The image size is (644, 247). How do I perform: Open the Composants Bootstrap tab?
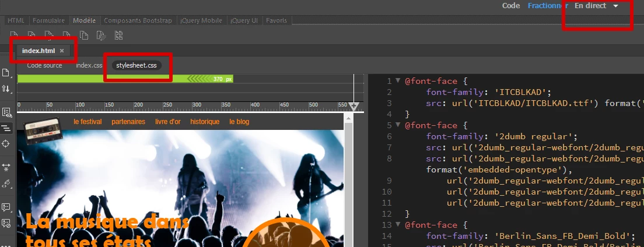click(x=138, y=20)
